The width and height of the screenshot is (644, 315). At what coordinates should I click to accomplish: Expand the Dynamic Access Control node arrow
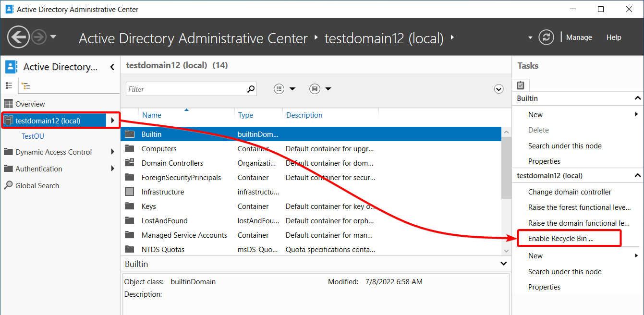113,152
